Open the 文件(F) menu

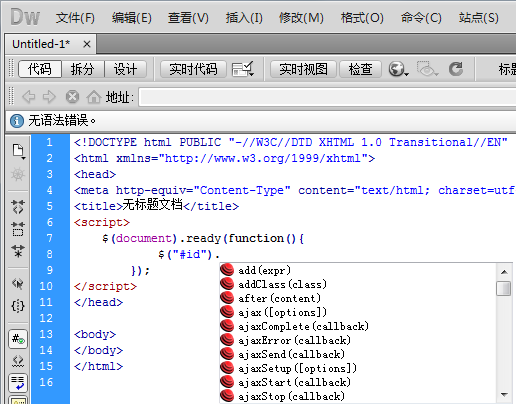coord(75,18)
